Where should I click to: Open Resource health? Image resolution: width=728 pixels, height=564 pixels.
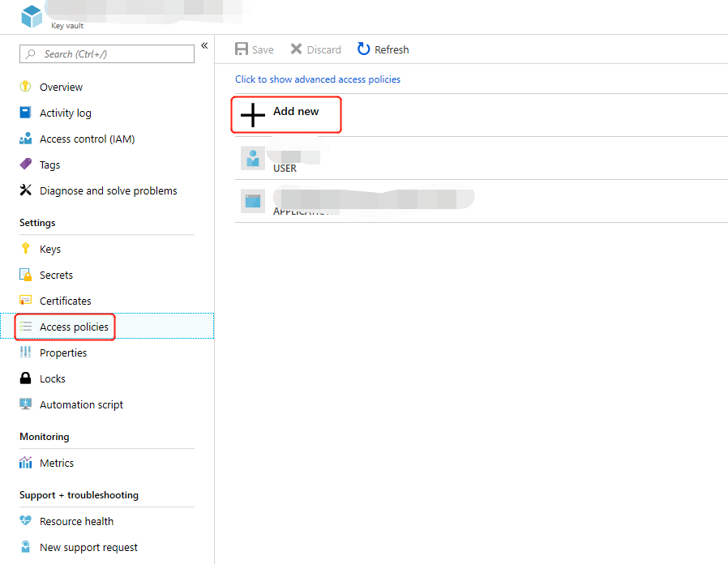tap(76, 521)
